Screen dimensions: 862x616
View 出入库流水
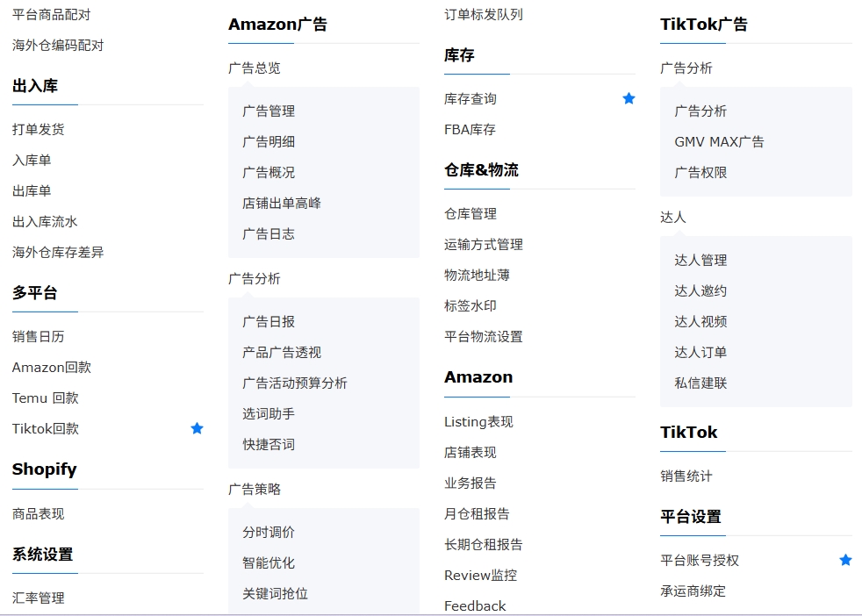coord(45,222)
